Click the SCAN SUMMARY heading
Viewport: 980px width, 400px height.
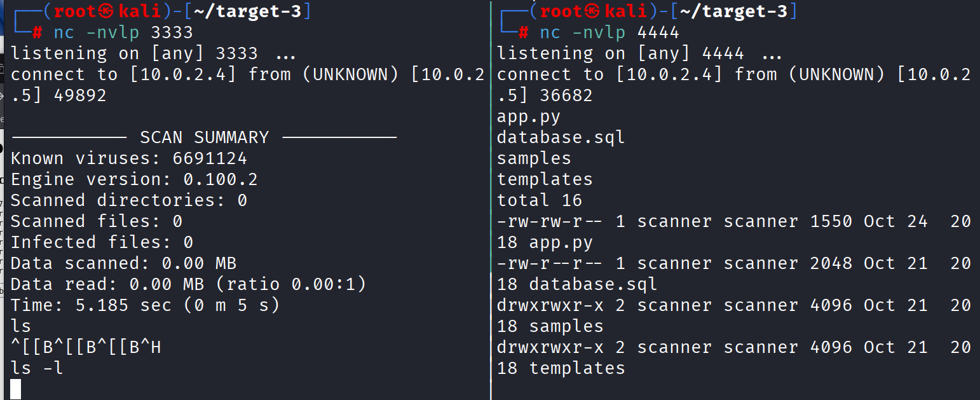pos(204,137)
